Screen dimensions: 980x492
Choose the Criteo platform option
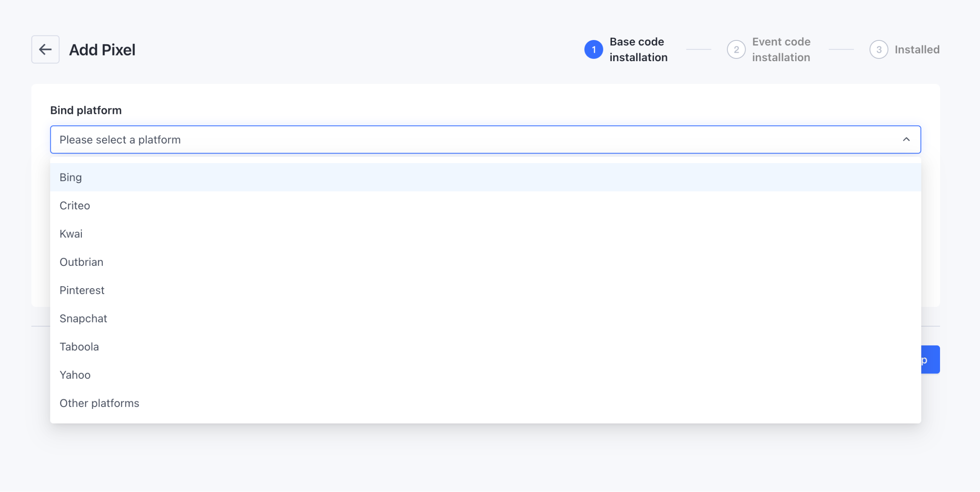[75, 205]
